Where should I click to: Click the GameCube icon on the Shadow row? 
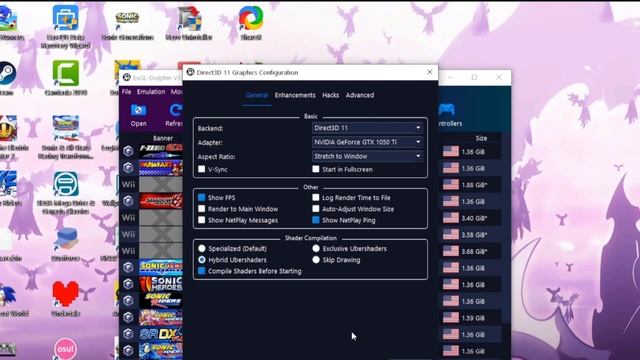pyautogui.click(x=128, y=201)
